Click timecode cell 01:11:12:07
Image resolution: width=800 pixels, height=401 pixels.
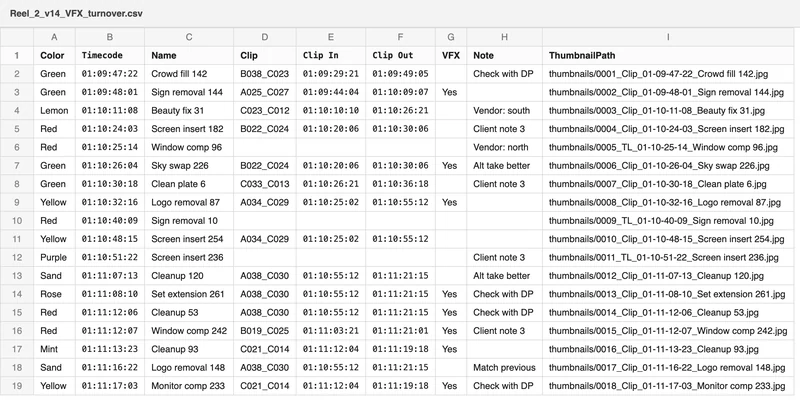(x=110, y=331)
